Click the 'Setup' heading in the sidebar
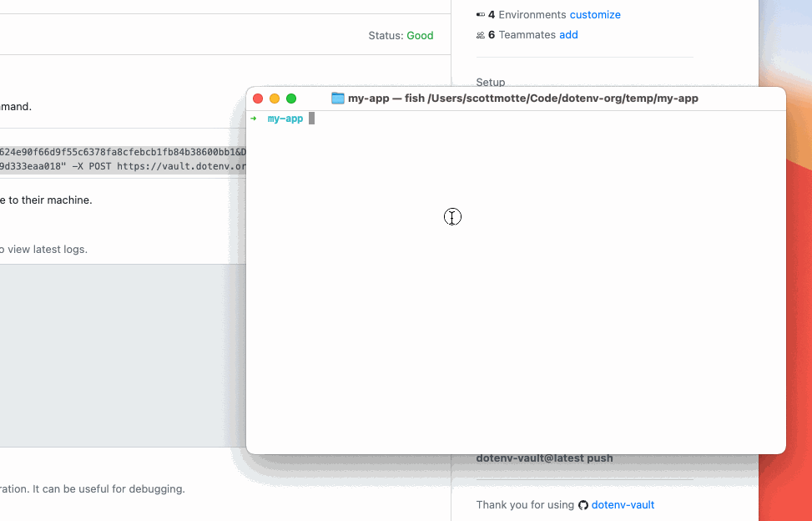The image size is (812, 521). point(491,83)
